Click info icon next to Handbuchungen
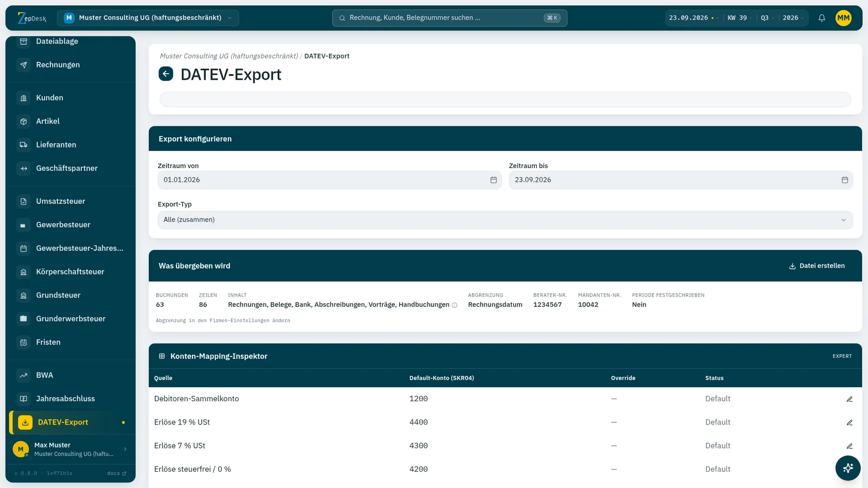Screen dimensions: 868x488 [455, 305]
